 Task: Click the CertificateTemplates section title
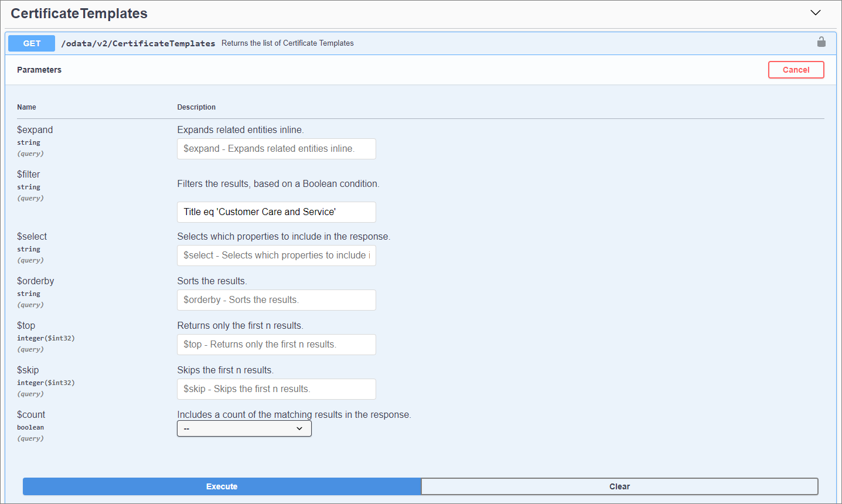tap(79, 13)
